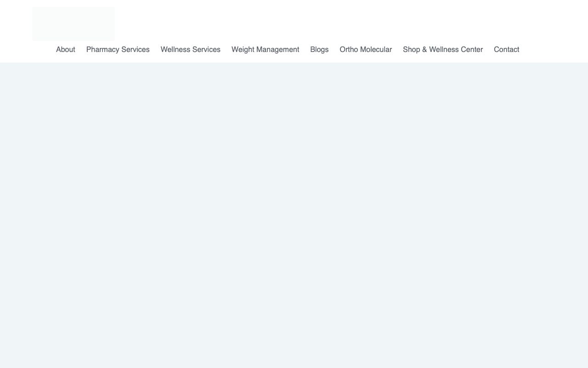
Task: Go to Wellness Services
Action: [190, 49]
